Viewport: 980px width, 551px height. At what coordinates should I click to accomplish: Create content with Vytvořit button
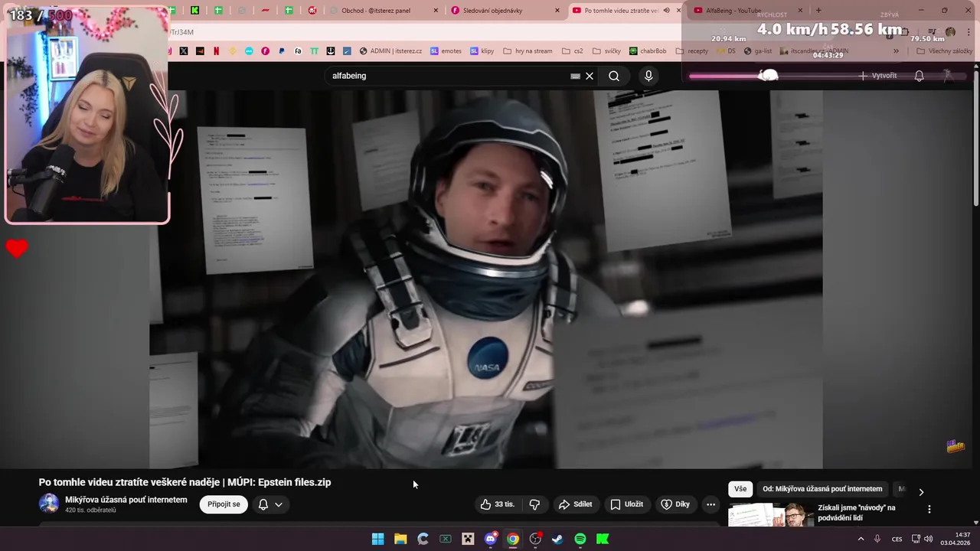tap(877, 76)
